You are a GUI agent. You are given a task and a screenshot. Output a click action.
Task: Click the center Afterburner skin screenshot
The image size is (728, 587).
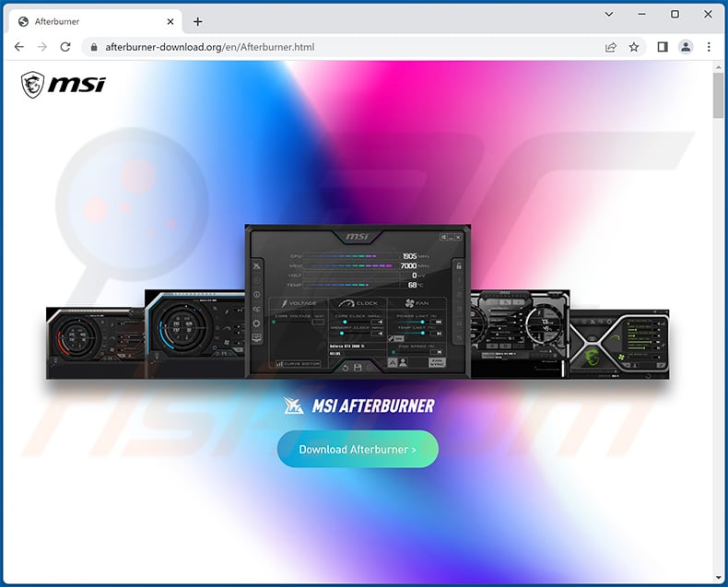[358, 302]
